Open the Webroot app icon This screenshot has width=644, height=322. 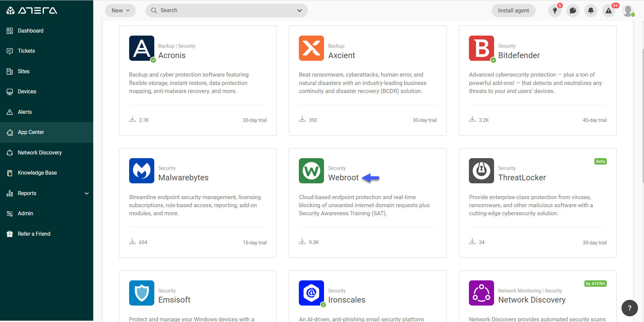[x=311, y=171]
